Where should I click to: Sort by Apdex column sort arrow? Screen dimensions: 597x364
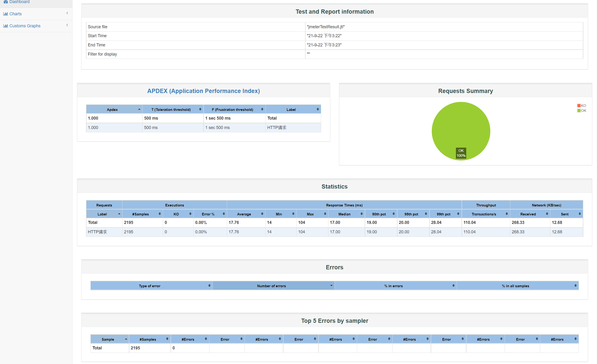(x=139, y=109)
